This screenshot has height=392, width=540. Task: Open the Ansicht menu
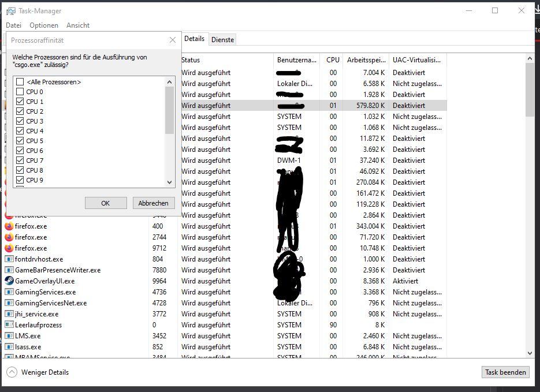point(78,25)
